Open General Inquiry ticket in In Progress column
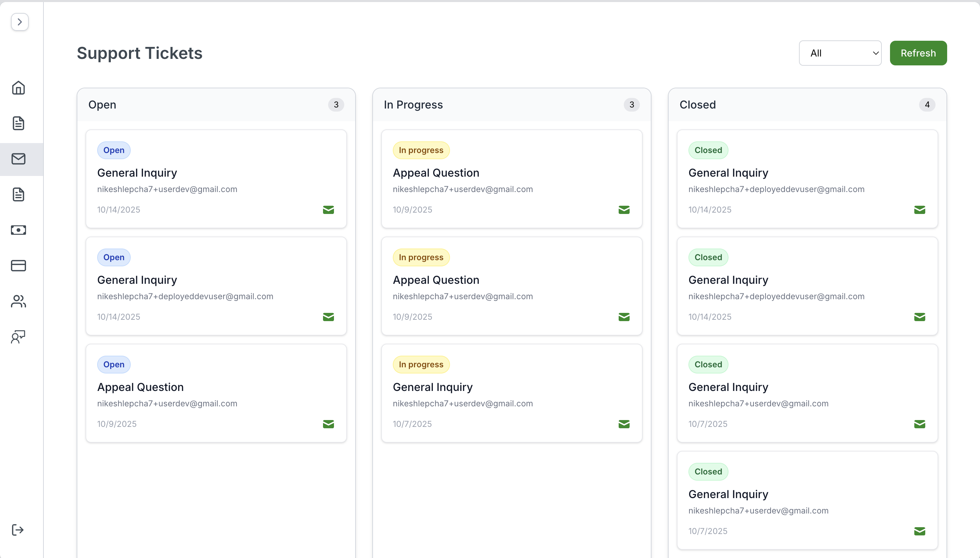This screenshot has width=980, height=558. pyautogui.click(x=433, y=387)
